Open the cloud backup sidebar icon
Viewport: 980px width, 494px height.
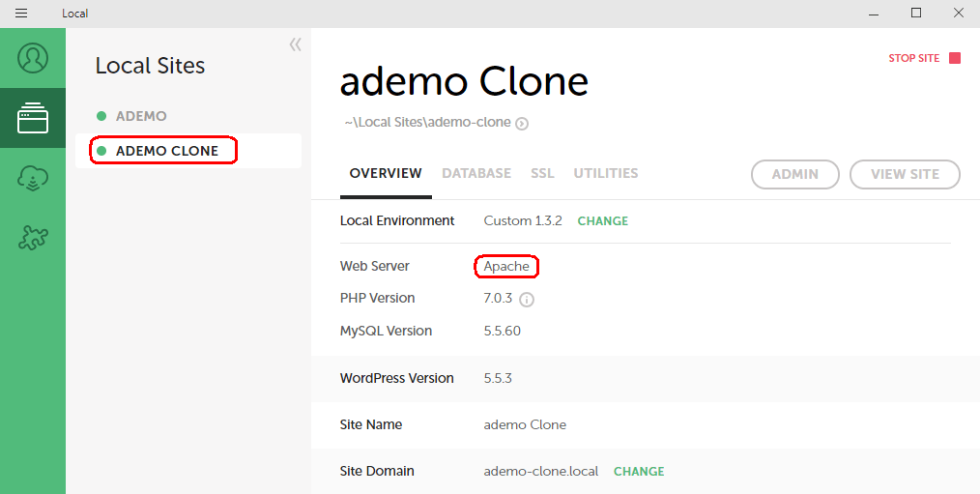33,178
